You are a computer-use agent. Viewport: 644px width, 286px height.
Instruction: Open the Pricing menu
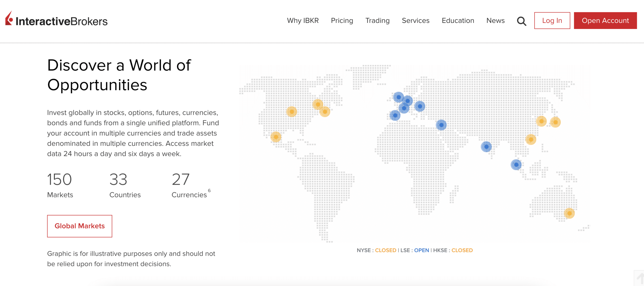(342, 20)
